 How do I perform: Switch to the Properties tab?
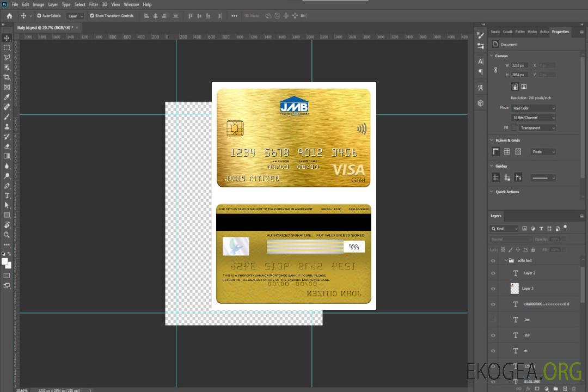tap(560, 32)
